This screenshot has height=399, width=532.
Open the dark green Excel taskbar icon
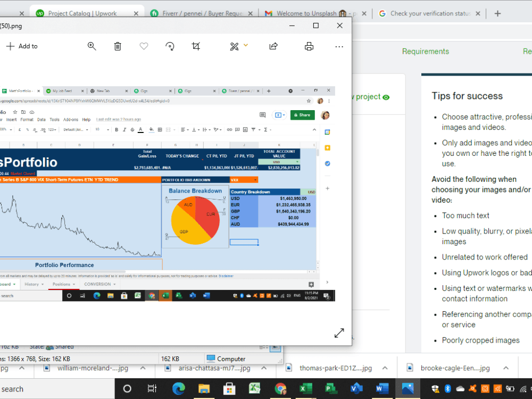pyautogui.click(x=306, y=388)
